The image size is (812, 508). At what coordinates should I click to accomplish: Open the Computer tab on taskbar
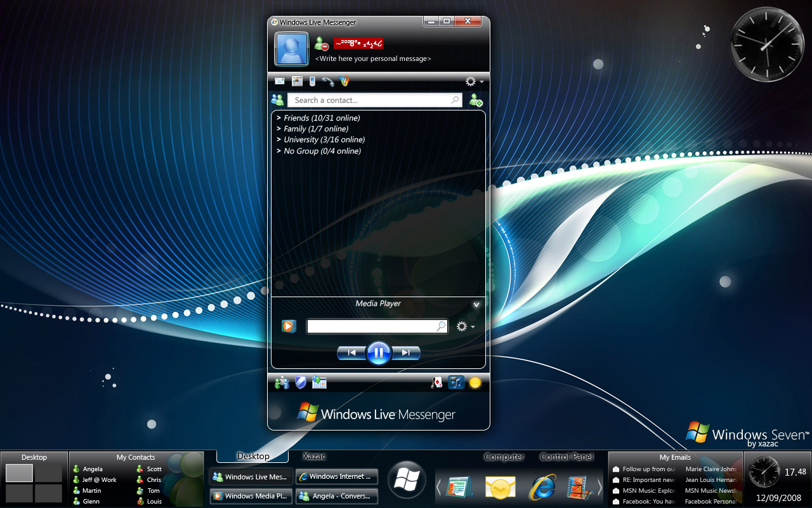pos(504,457)
